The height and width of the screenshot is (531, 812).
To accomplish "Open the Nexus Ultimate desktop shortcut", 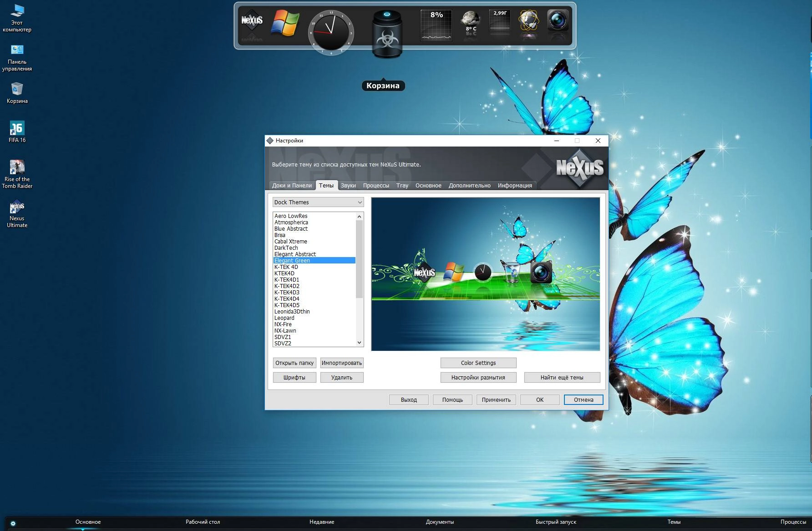I will [x=17, y=213].
